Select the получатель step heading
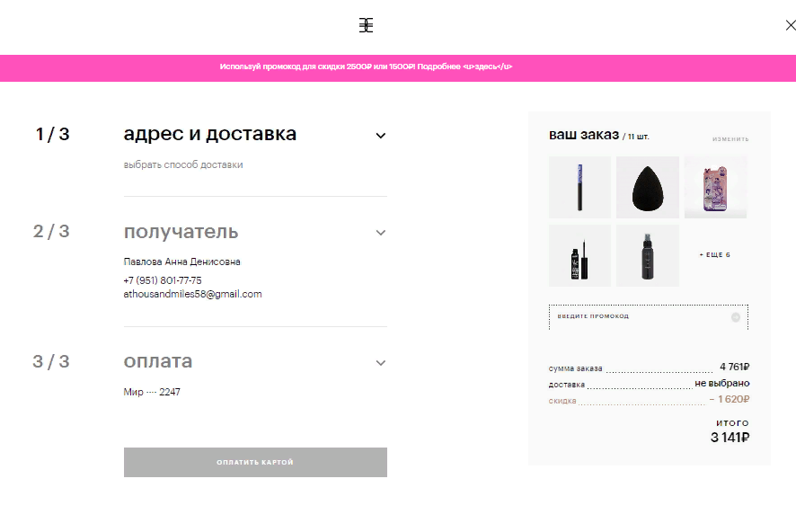 click(x=181, y=232)
